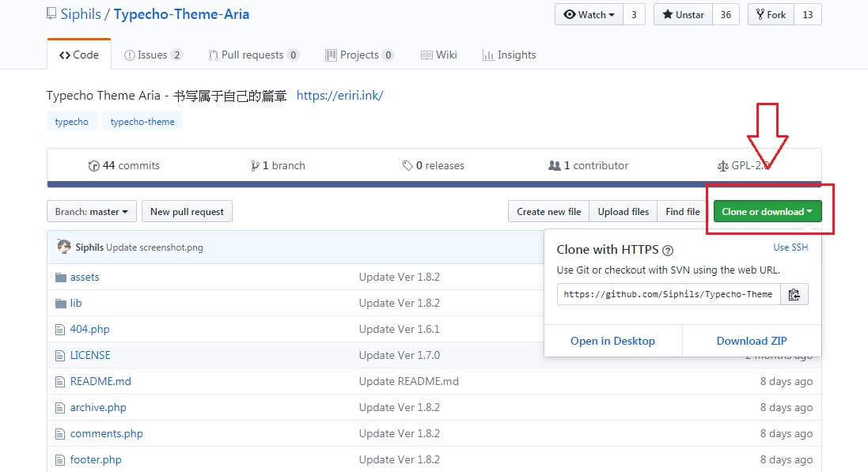Screen dimensions: 868x472
Task: Open the footer.php file
Action: pyautogui.click(x=96, y=460)
